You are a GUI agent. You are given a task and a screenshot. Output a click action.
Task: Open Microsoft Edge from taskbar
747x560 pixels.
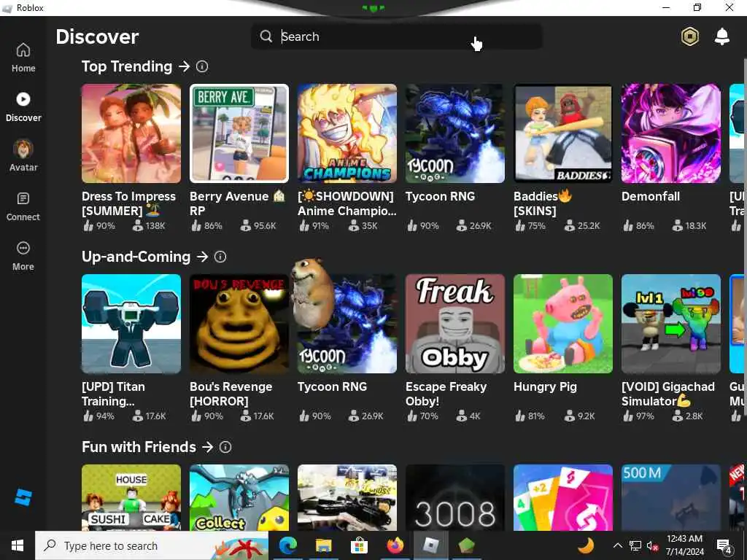(287, 545)
